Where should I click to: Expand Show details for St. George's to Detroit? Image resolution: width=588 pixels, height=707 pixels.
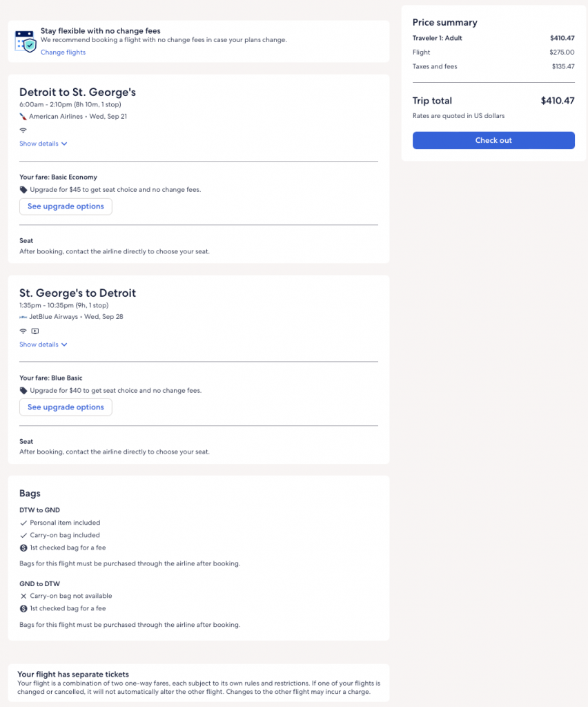click(x=43, y=345)
